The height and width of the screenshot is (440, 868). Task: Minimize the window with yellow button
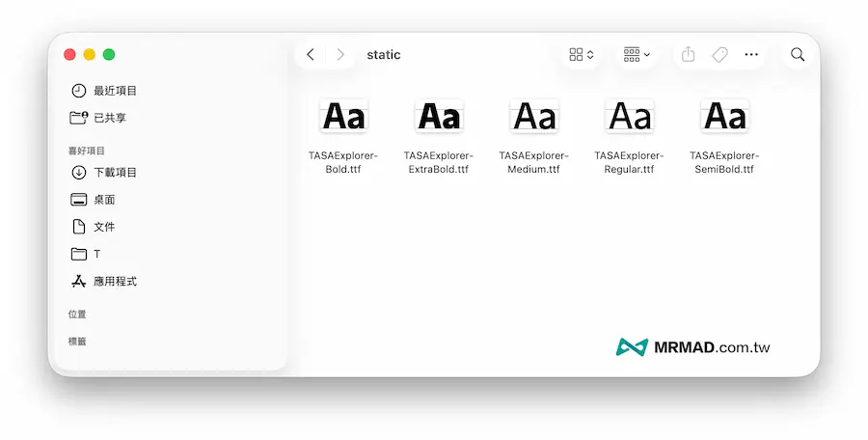click(89, 54)
